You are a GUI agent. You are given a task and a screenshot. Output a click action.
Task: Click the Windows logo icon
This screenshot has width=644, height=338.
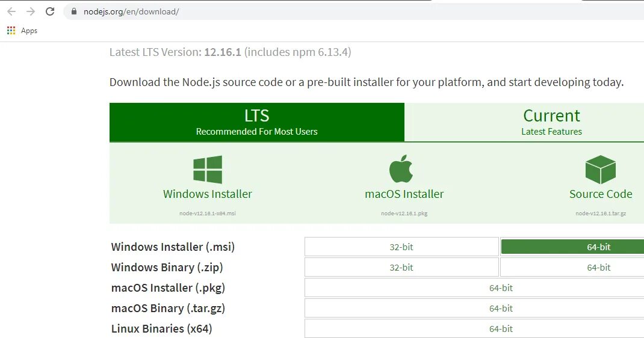point(208,170)
